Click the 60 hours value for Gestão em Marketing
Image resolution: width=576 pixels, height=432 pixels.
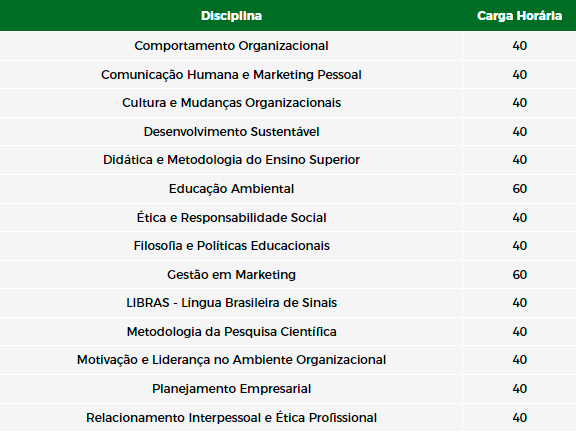(x=519, y=275)
